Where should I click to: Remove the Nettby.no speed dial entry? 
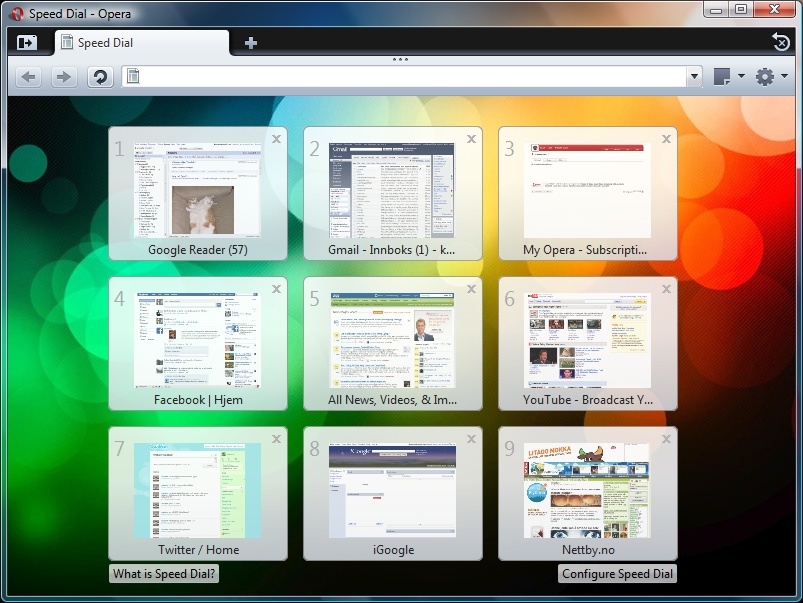pyautogui.click(x=666, y=439)
